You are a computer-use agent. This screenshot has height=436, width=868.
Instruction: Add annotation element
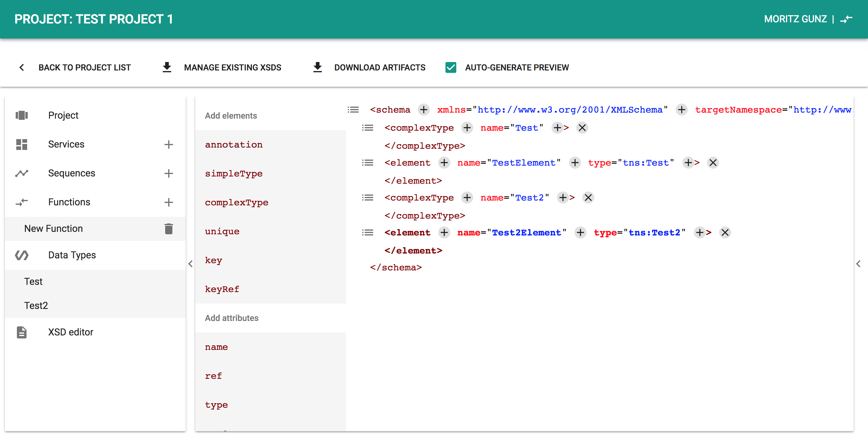[271, 145]
